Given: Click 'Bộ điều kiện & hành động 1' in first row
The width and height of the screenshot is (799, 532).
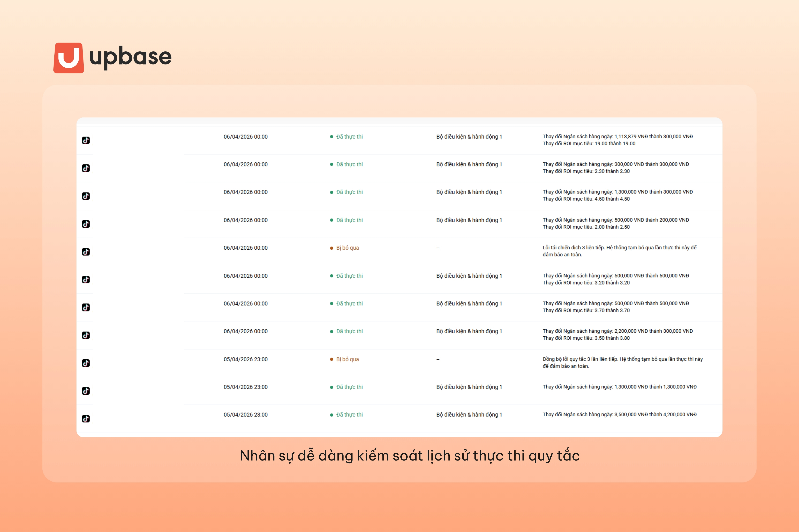Looking at the screenshot, I should [469, 137].
